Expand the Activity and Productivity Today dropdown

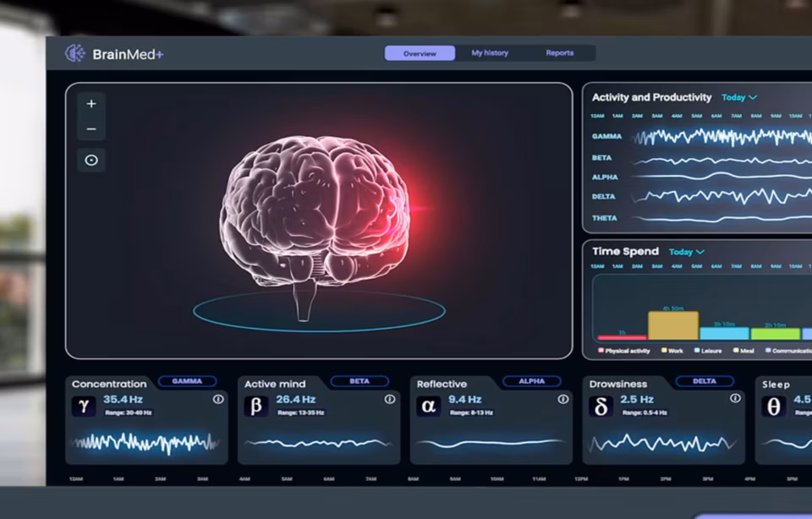click(x=739, y=97)
